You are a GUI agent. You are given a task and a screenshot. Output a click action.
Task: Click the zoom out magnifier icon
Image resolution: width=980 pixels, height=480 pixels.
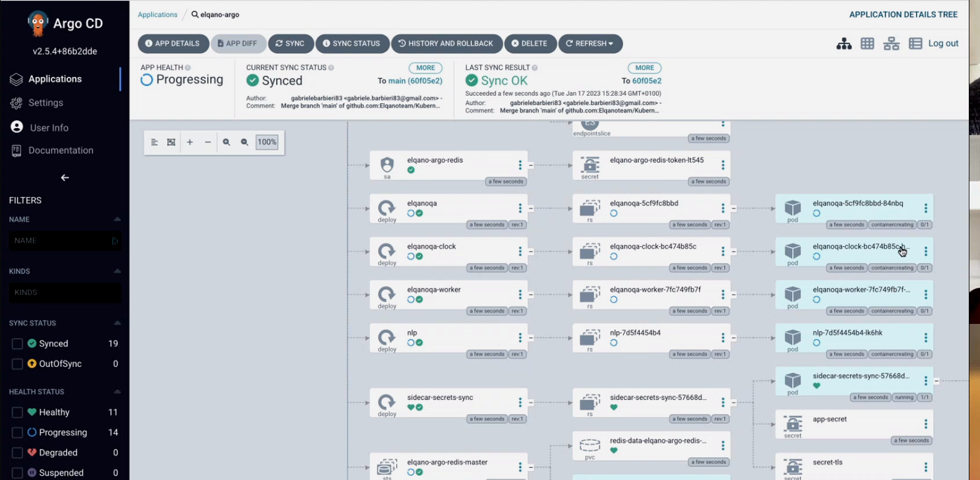(x=244, y=142)
